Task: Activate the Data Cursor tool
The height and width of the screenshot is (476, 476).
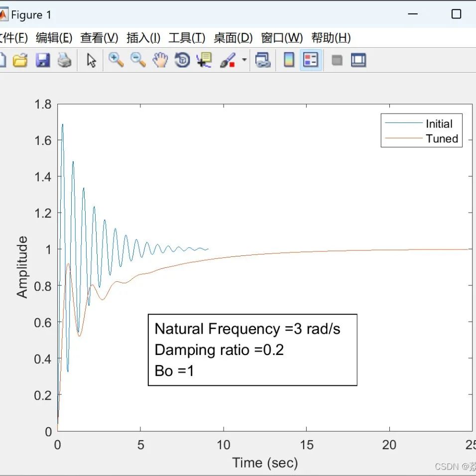Action: (x=204, y=60)
